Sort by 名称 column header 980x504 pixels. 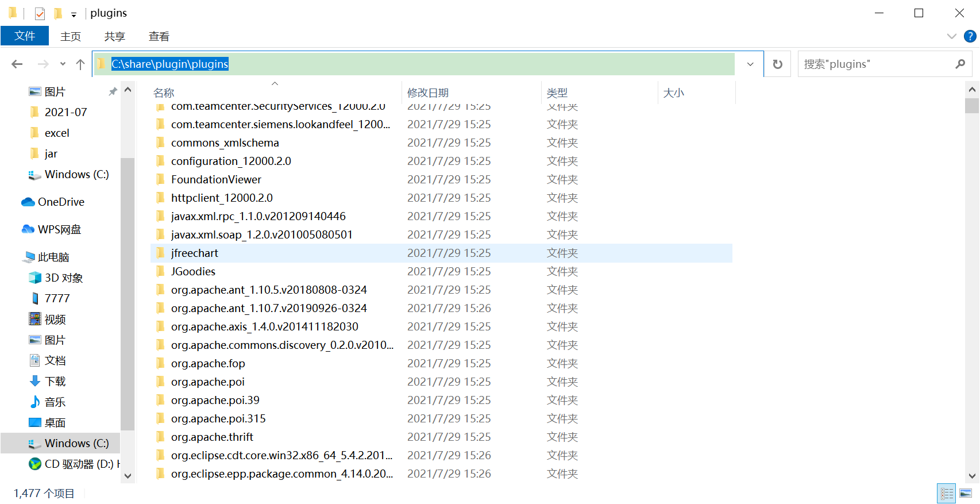[x=164, y=93]
